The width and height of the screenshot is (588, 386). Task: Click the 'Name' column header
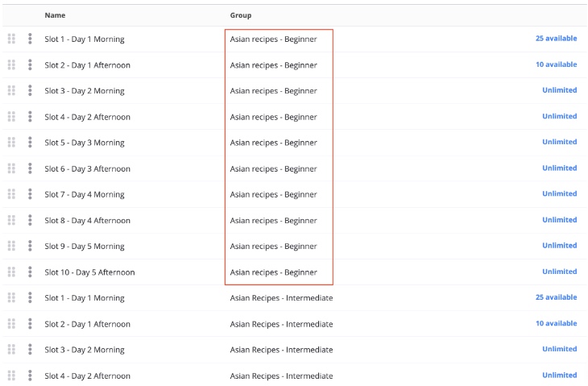coord(55,15)
